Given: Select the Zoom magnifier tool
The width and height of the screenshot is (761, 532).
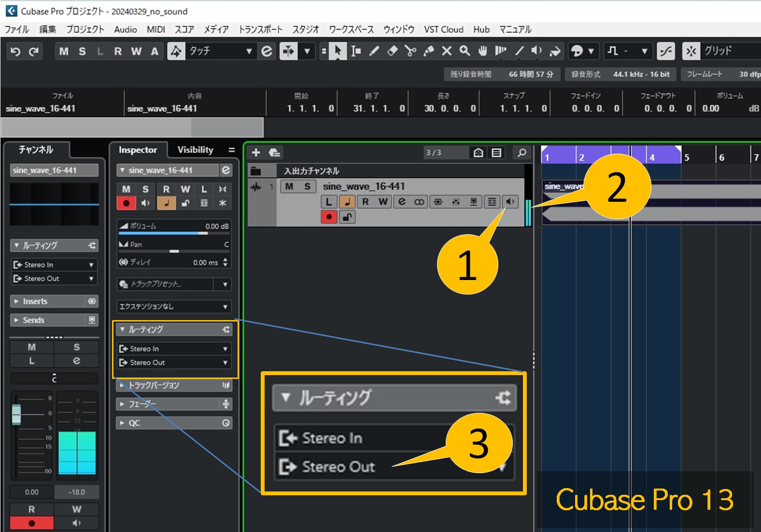Looking at the screenshot, I should coord(465,51).
